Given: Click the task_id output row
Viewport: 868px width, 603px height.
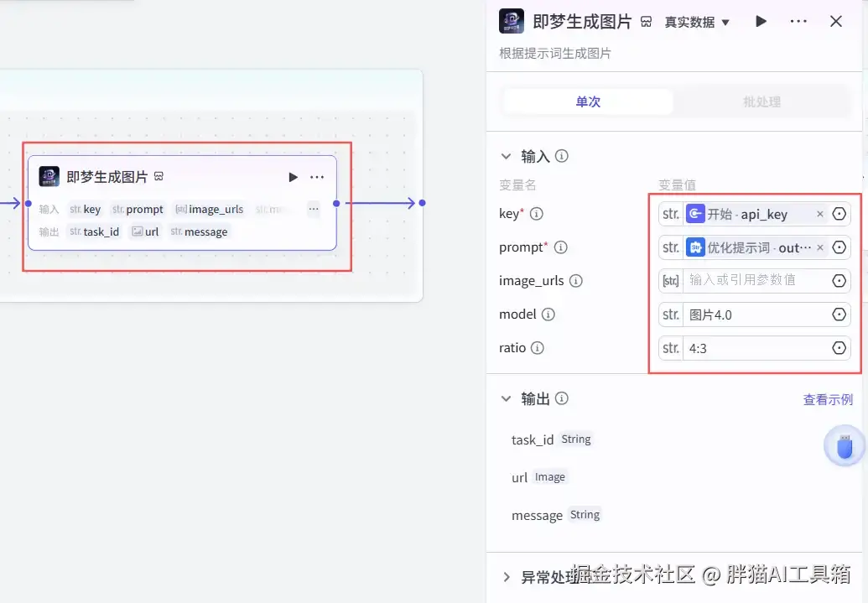Looking at the screenshot, I should pos(551,439).
